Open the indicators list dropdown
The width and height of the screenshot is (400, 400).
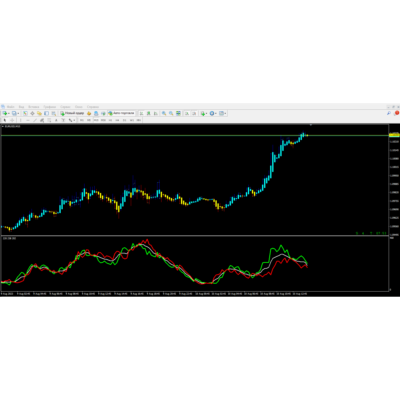(x=206, y=113)
